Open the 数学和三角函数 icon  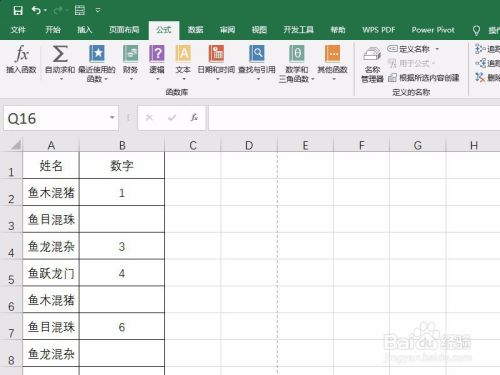click(297, 54)
